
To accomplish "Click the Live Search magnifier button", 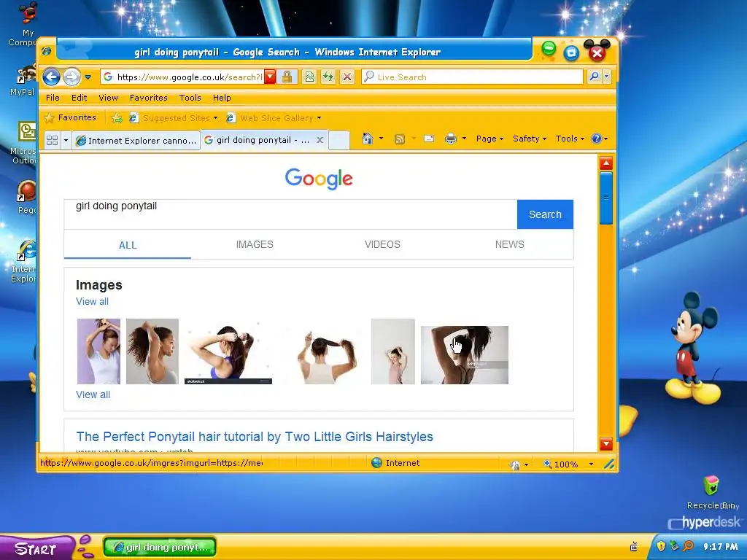I will pos(594,76).
